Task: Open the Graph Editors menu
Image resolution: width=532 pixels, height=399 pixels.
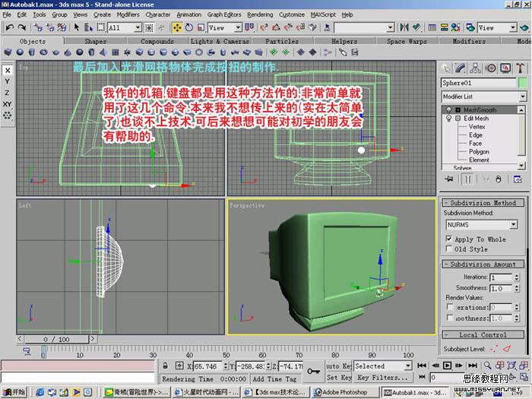Action: point(224,14)
